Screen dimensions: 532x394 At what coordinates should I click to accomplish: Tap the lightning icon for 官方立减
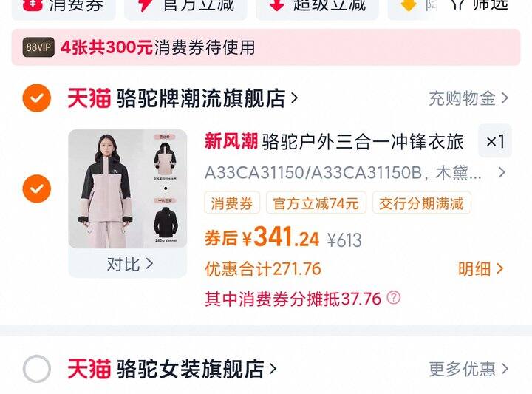(146, 4)
